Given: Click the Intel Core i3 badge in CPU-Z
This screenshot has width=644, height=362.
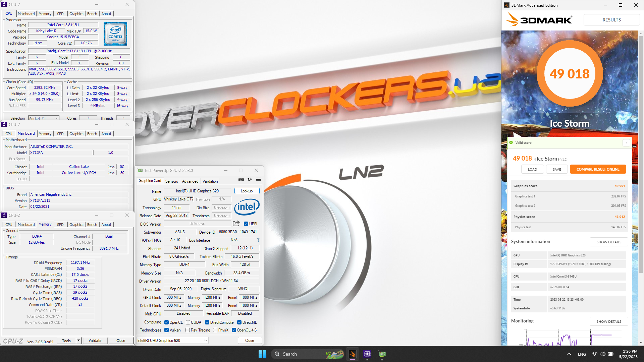Looking at the screenshot, I should click(x=115, y=34).
